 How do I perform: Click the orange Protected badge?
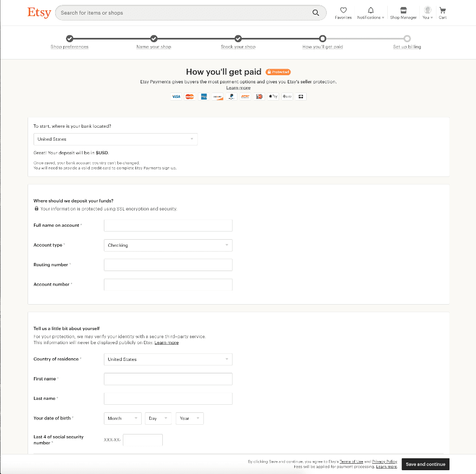pos(278,72)
